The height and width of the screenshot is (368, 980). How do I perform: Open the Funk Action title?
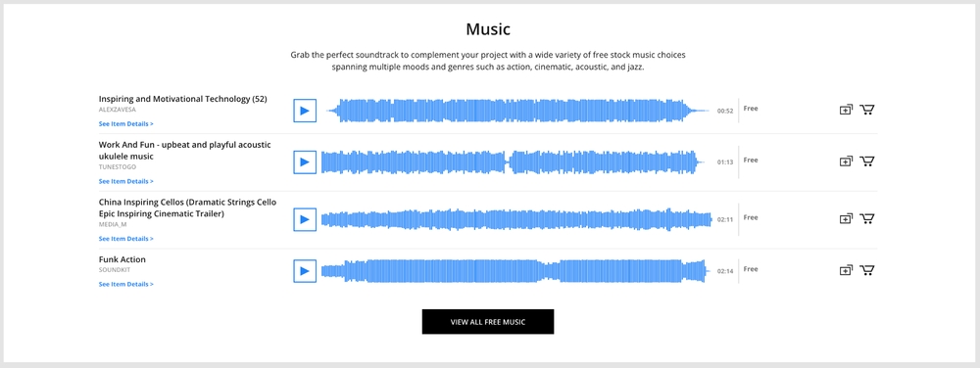[x=122, y=259]
